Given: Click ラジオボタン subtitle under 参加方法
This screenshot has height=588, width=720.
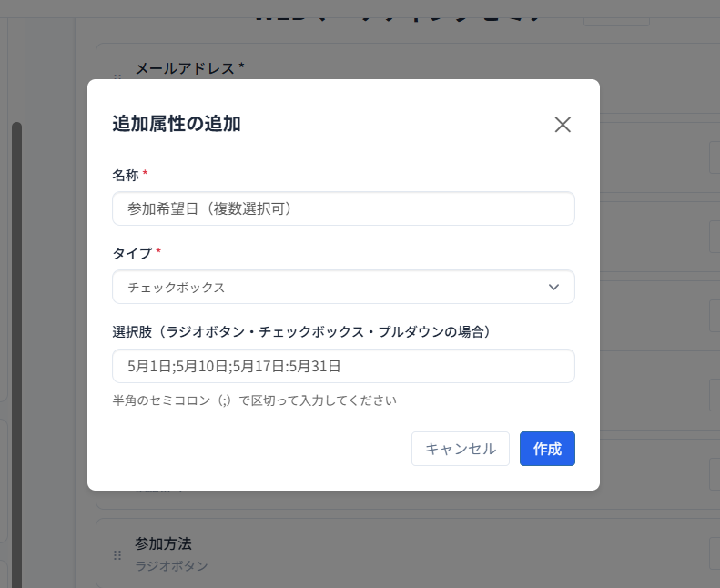Looking at the screenshot, I should tap(171, 565).
